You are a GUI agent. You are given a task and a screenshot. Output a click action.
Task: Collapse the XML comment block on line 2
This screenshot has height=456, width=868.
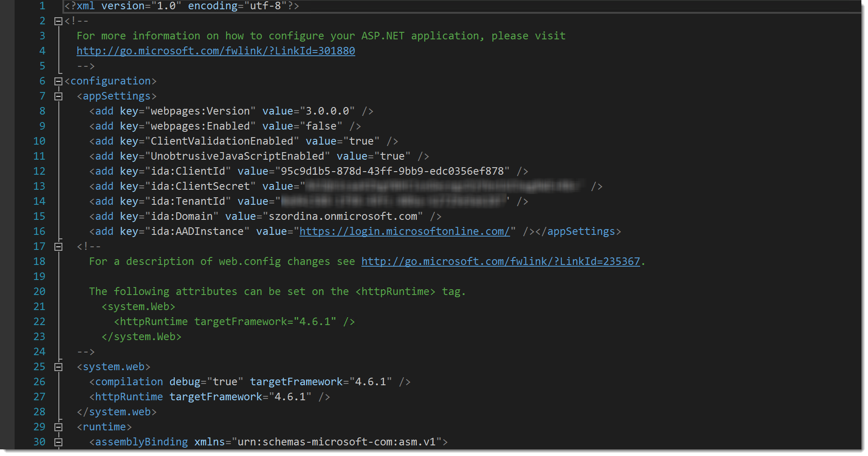tap(58, 21)
